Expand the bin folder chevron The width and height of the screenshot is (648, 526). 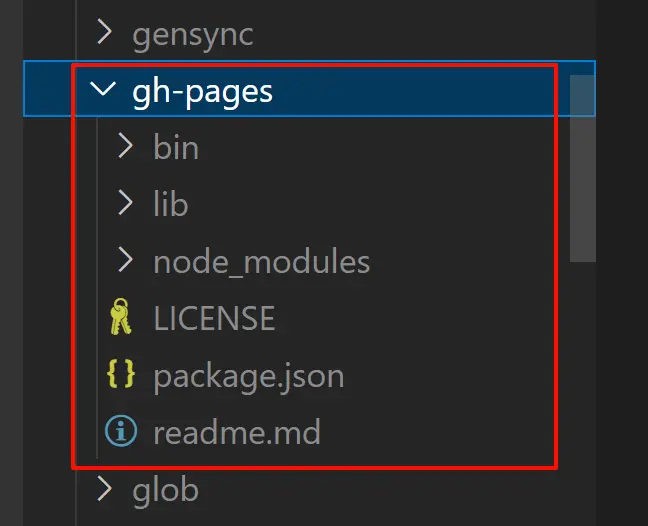point(125,145)
